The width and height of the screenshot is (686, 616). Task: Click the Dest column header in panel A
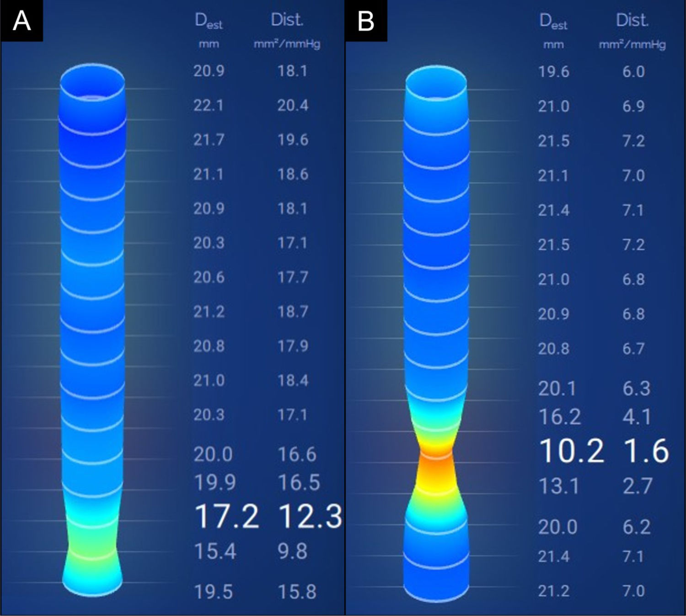[x=209, y=21]
